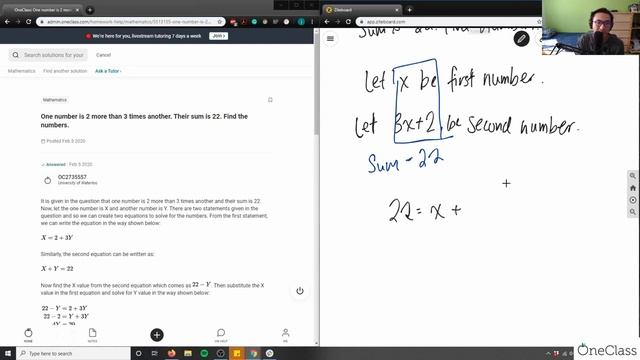Click the Windows taskbar search box
The image size is (640, 360).
point(73,353)
